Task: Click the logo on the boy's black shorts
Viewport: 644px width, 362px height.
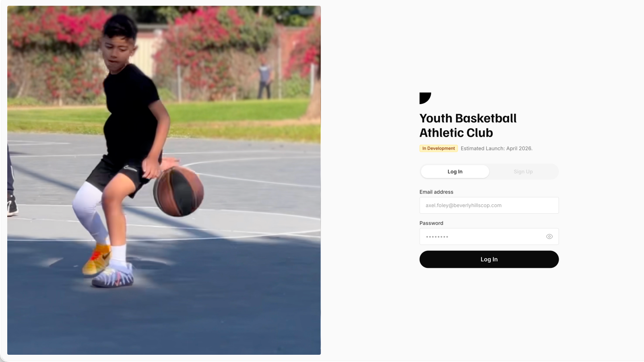Action: click(130, 168)
